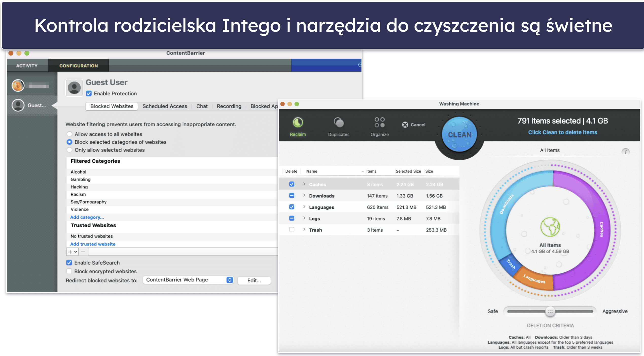Click the Click Clean to delete items link

tap(562, 132)
